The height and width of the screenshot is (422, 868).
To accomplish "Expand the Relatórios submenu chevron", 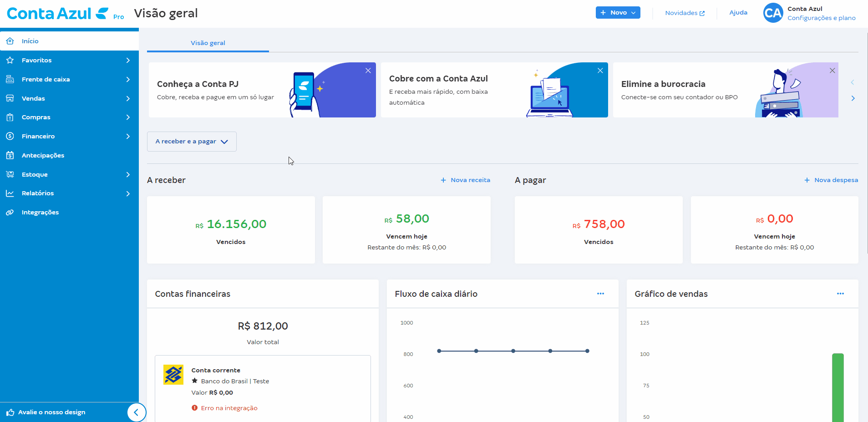I will click(128, 193).
